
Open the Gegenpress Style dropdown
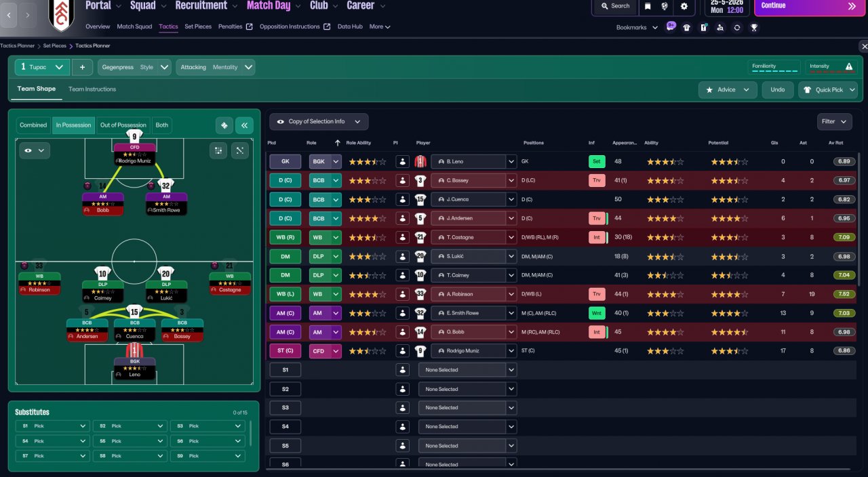coord(134,67)
